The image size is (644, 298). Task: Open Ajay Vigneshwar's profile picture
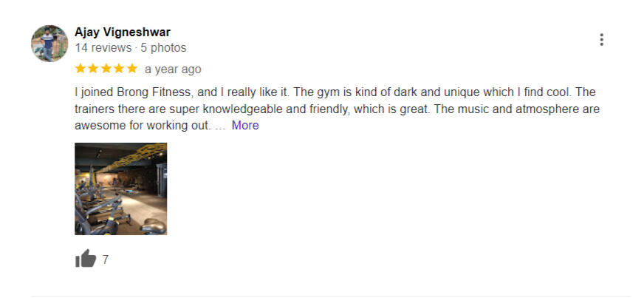(49, 44)
